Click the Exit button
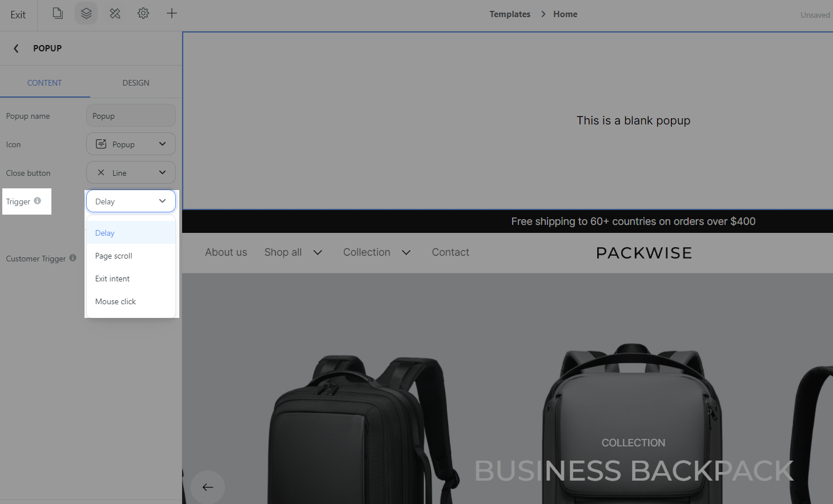This screenshot has width=833, height=504. coord(18,15)
